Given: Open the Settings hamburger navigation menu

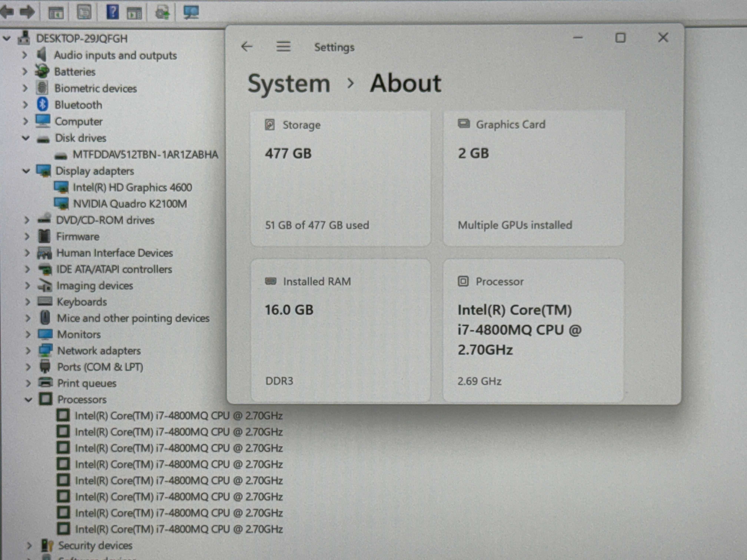Looking at the screenshot, I should (283, 47).
